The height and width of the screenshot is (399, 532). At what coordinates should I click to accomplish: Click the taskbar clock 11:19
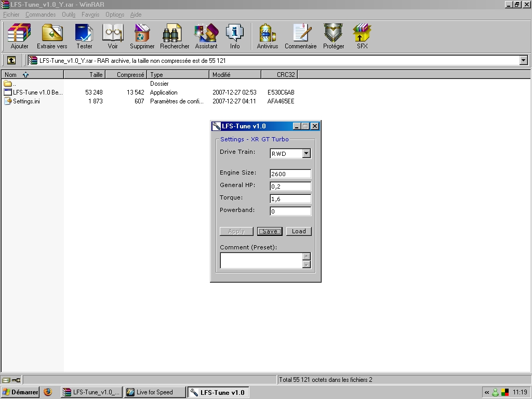tap(520, 392)
